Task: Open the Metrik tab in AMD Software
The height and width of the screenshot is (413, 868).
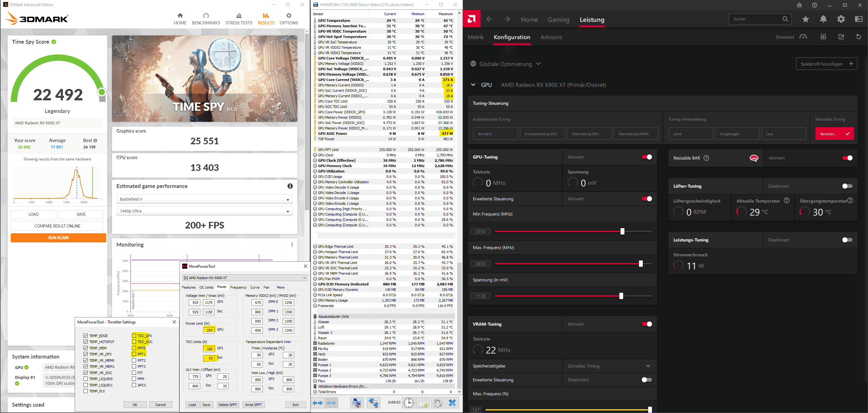Action: pyautogui.click(x=475, y=37)
